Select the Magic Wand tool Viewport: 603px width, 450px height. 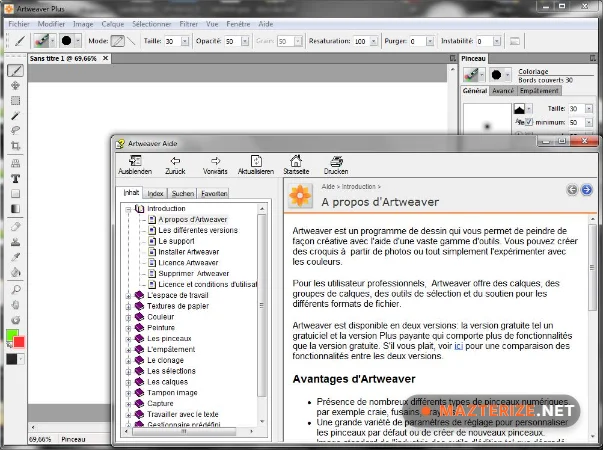tap(15, 115)
